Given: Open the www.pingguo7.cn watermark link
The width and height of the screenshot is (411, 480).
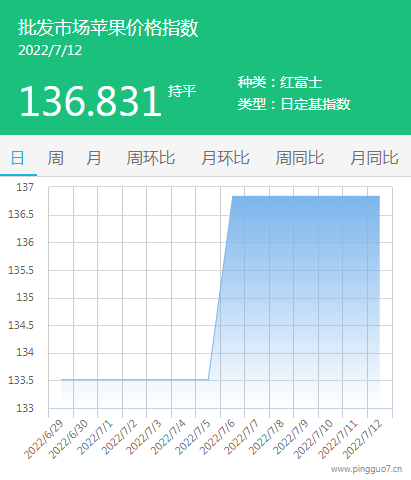Looking at the screenshot, I should [x=366, y=469].
